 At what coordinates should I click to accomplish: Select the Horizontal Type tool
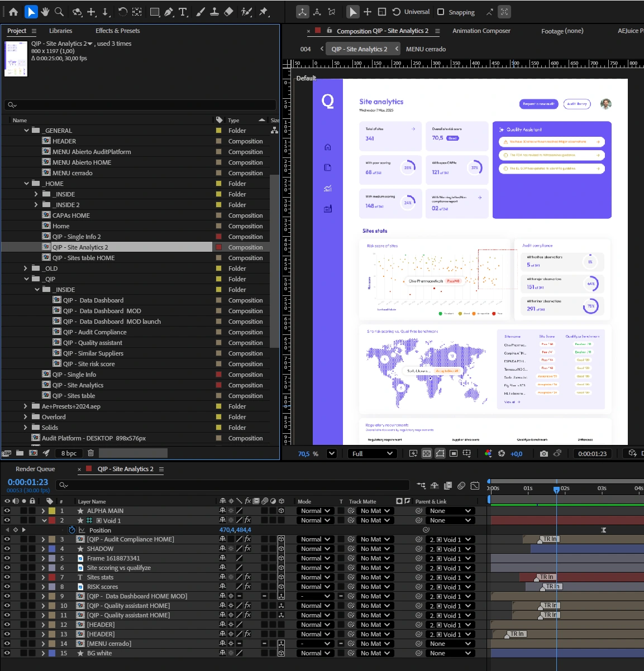(183, 11)
